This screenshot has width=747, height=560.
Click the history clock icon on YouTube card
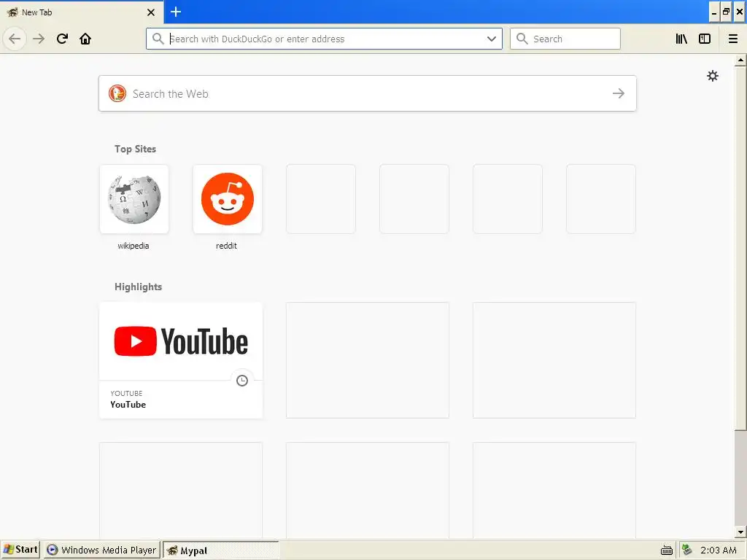tap(242, 381)
